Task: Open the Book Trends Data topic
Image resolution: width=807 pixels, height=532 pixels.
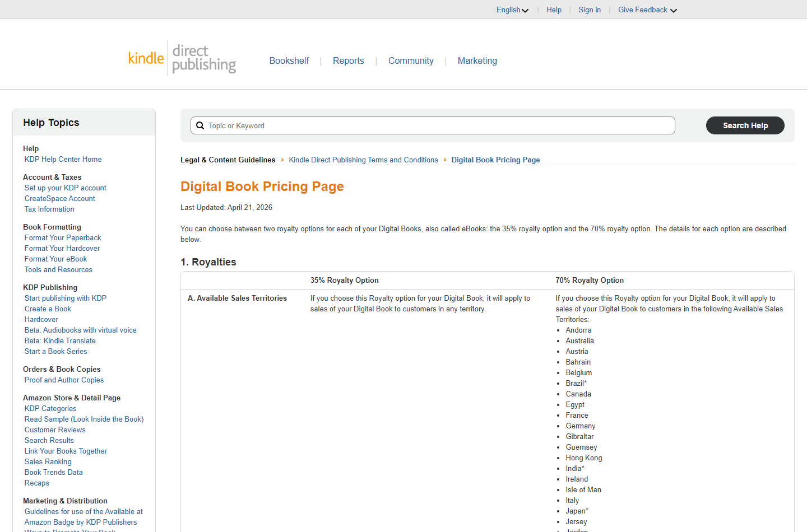Action: click(54, 473)
